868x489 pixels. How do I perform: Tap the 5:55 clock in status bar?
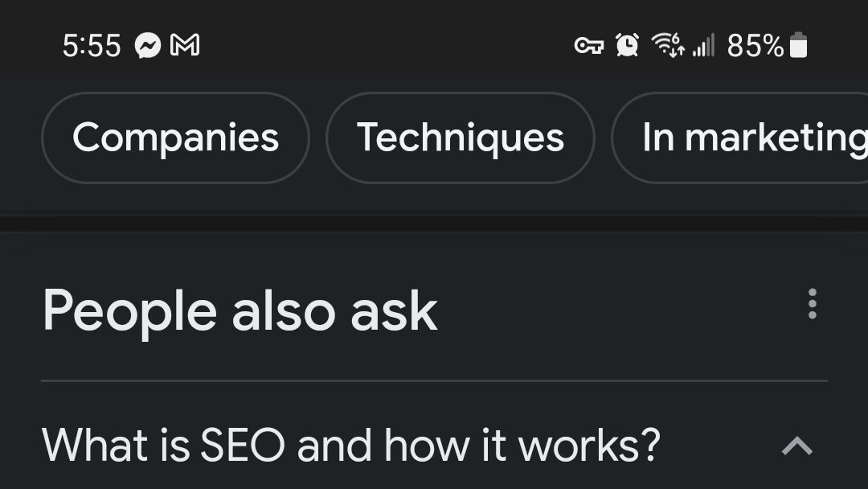92,45
